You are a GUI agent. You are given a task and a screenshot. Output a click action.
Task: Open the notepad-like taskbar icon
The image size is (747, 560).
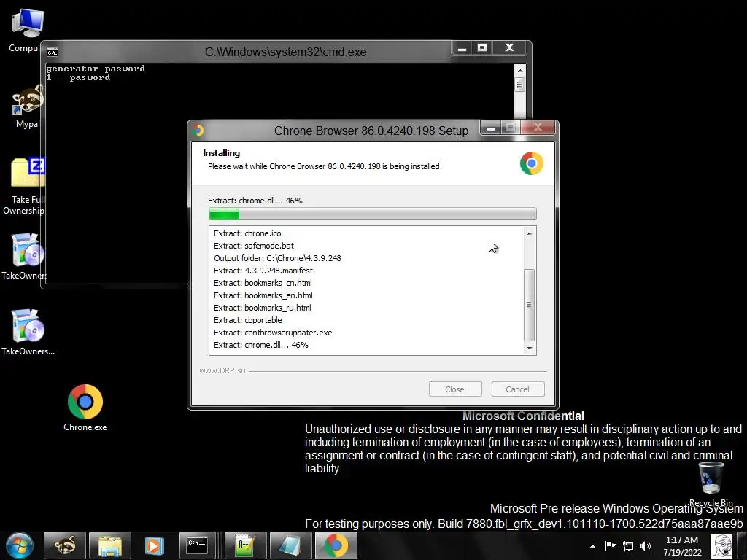click(x=290, y=545)
